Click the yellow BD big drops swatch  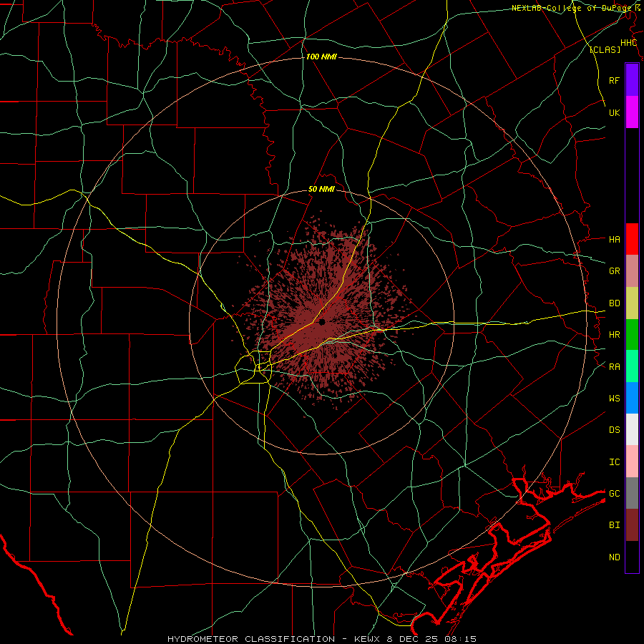pyautogui.click(x=632, y=303)
